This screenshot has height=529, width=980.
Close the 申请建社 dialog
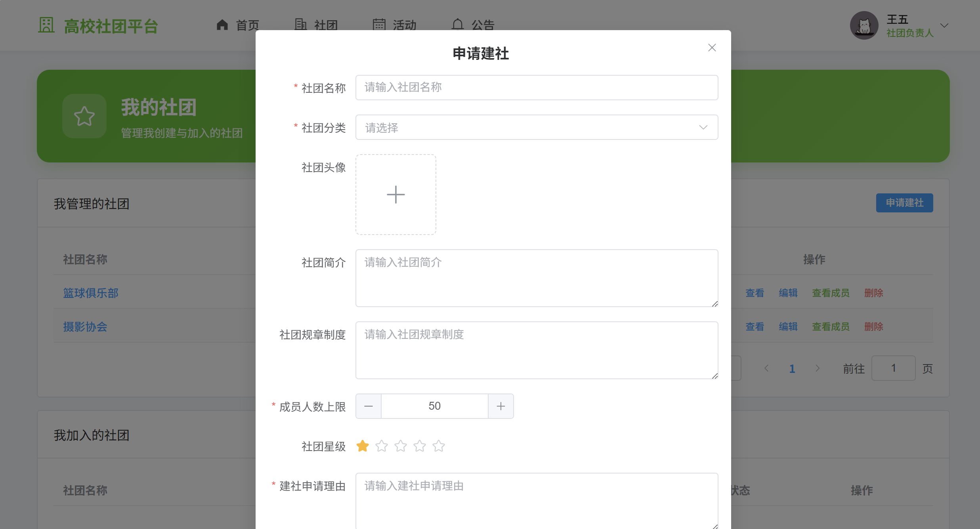pos(712,48)
